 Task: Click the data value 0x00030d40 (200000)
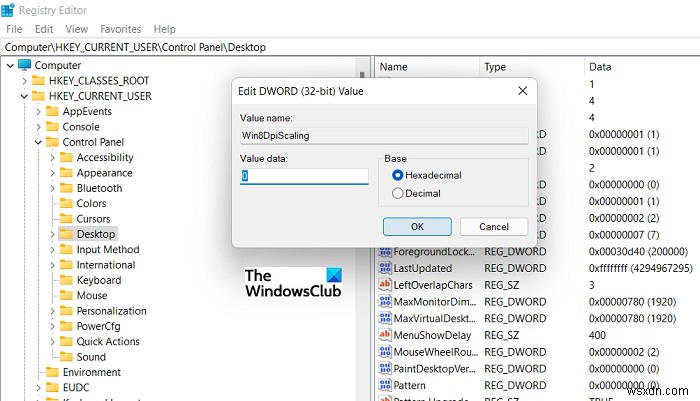tap(638, 251)
